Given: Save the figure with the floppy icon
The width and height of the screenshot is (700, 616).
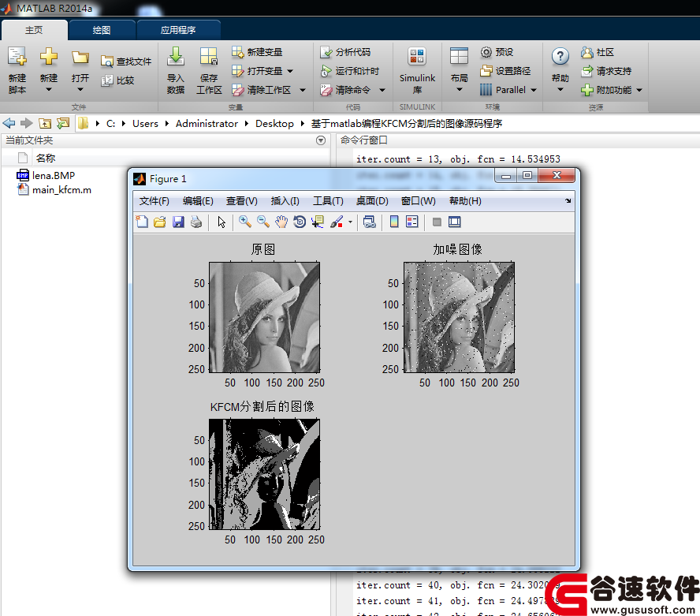Looking at the screenshot, I should tap(178, 222).
